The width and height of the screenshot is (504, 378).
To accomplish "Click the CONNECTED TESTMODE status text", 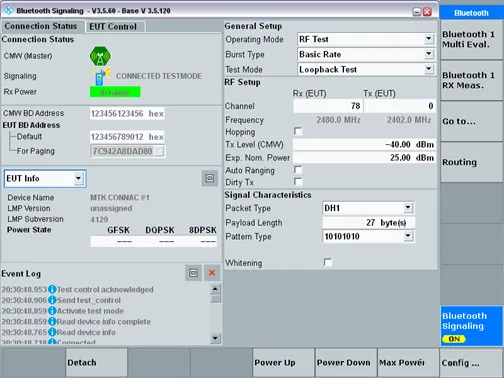I will point(159,76).
